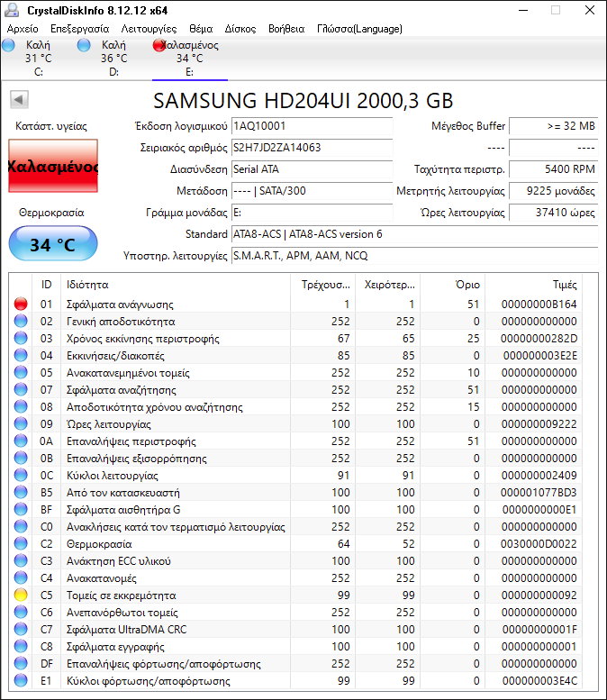607x700 pixels.
Task: Switch to the D: drive tab
Action: click(x=114, y=59)
